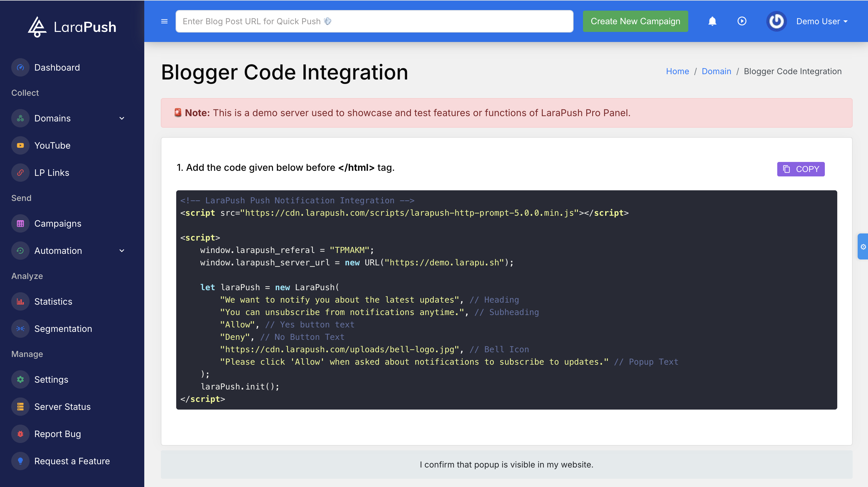Toggle sidebar with hamburger menu icon
The height and width of the screenshot is (487, 868).
coord(164,21)
